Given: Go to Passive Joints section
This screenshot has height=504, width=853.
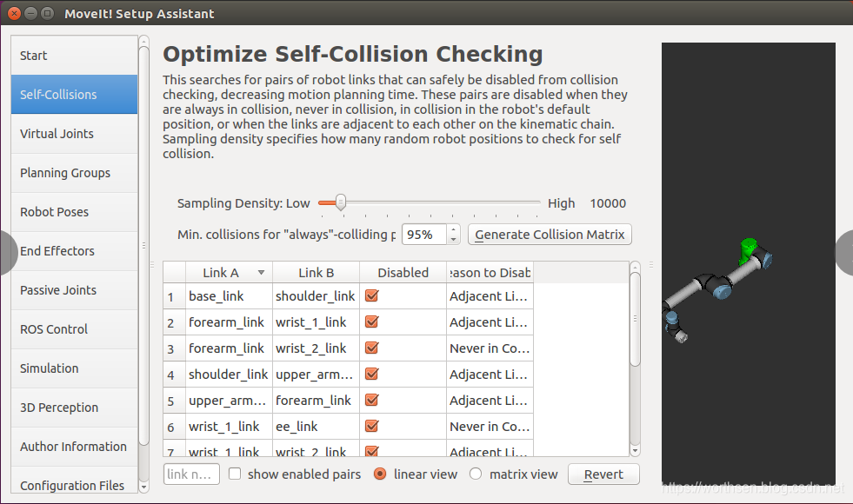Looking at the screenshot, I should coord(74,290).
